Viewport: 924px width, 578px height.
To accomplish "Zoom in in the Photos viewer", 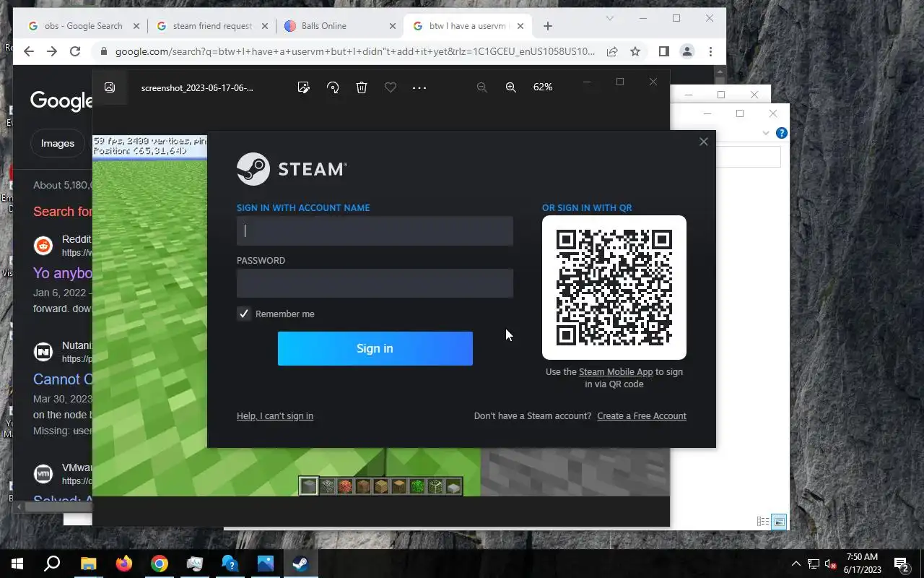I will pos(511,87).
